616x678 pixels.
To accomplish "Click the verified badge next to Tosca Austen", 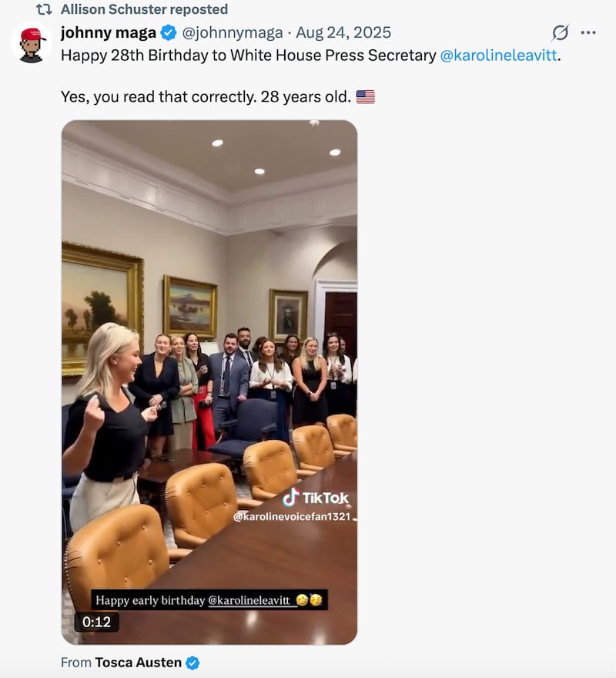I will [192, 663].
